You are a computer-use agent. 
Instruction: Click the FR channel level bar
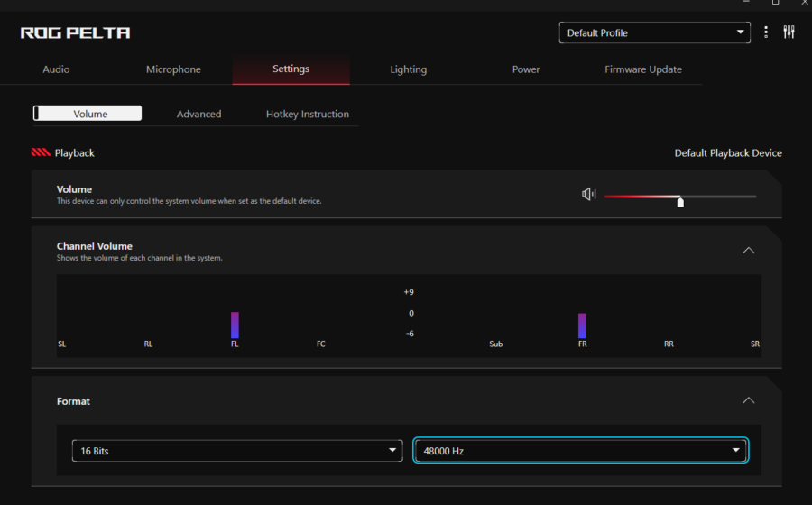coord(582,326)
